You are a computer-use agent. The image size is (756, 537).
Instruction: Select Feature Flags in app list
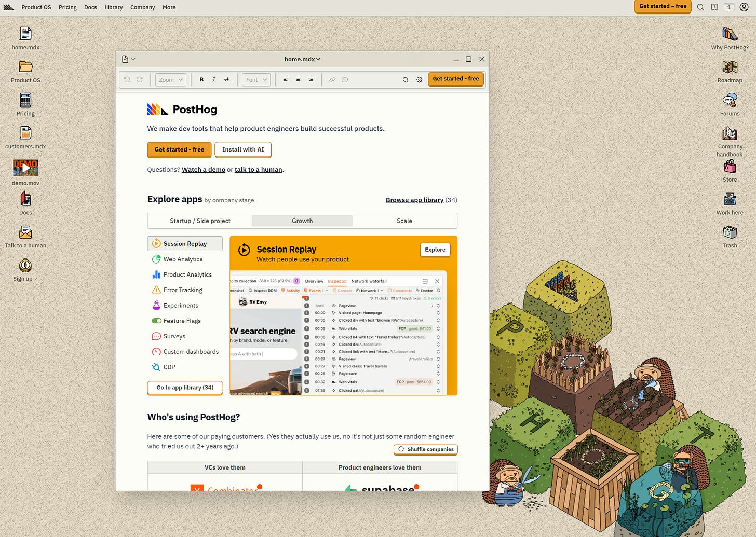pos(185,321)
